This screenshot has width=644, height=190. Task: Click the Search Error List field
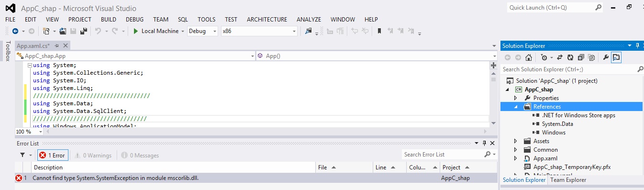point(442,155)
